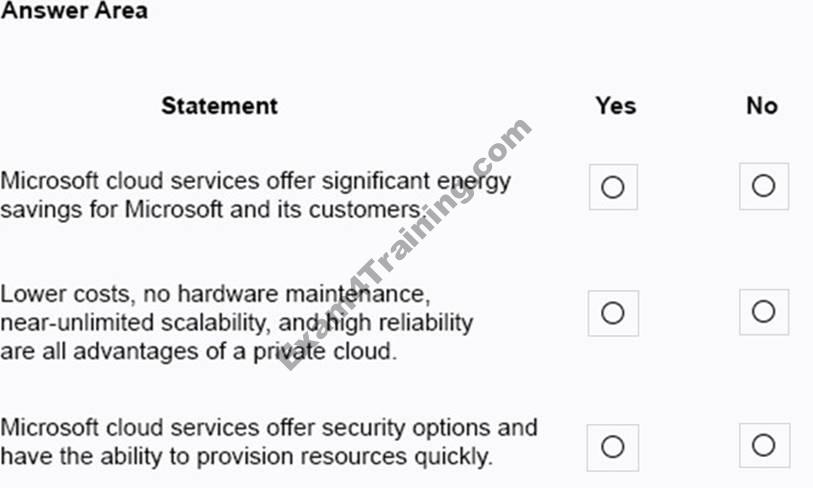Choose Yes for the private cloud advantages statement
The width and height of the screenshot is (813, 488).
pos(613,313)
